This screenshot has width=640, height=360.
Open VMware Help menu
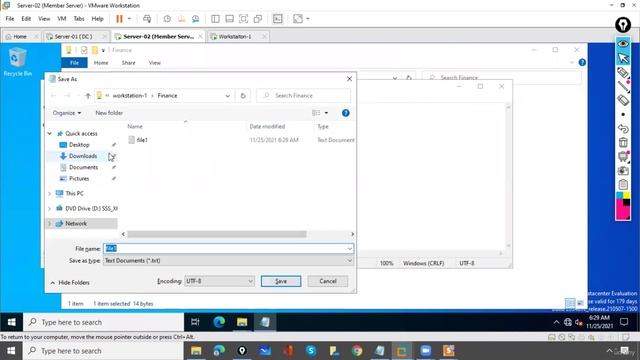[x=98, y=19]
